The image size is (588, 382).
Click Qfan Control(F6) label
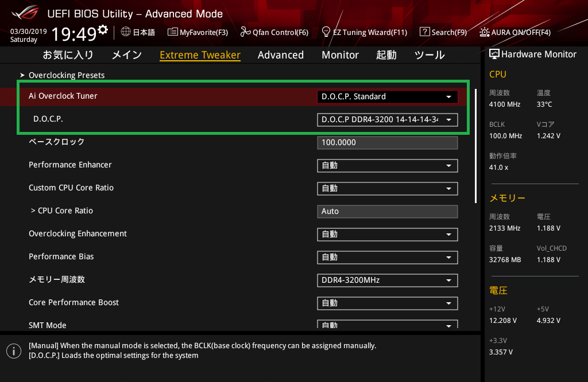[x=280, y=32]
